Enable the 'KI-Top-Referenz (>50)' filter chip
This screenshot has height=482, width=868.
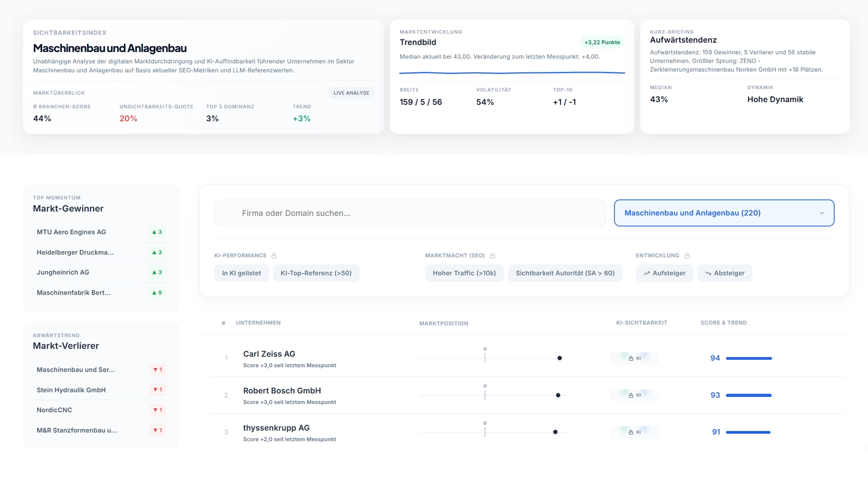coord(316,273)
